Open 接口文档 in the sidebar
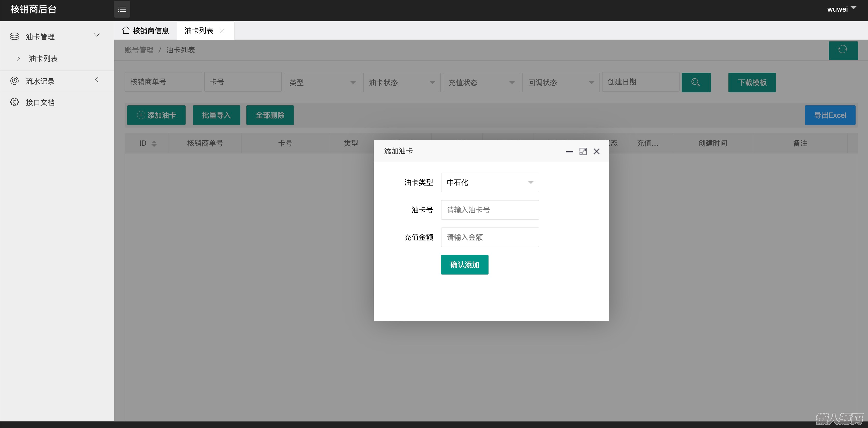 (x=40, y=102)
